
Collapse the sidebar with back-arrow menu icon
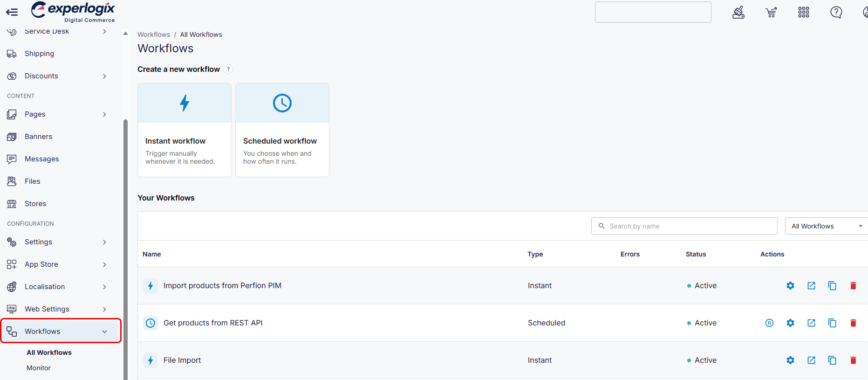(12, 12)
